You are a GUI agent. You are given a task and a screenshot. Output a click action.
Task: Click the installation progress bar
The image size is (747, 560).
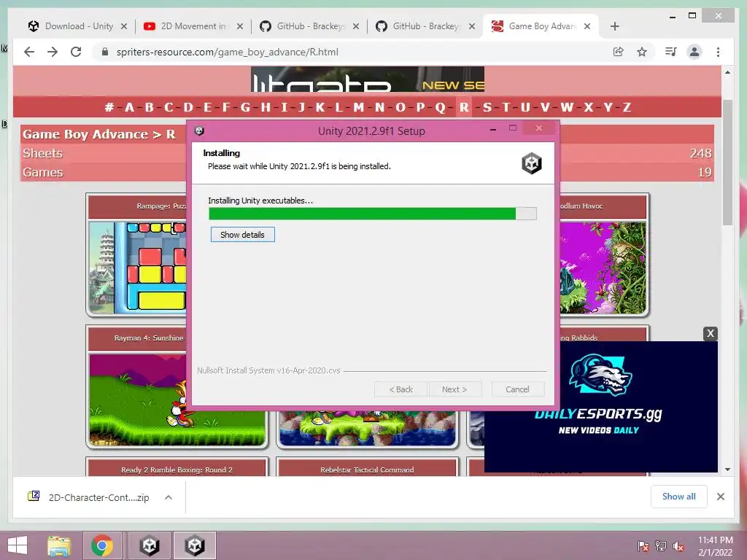click(x=373, y=214)
